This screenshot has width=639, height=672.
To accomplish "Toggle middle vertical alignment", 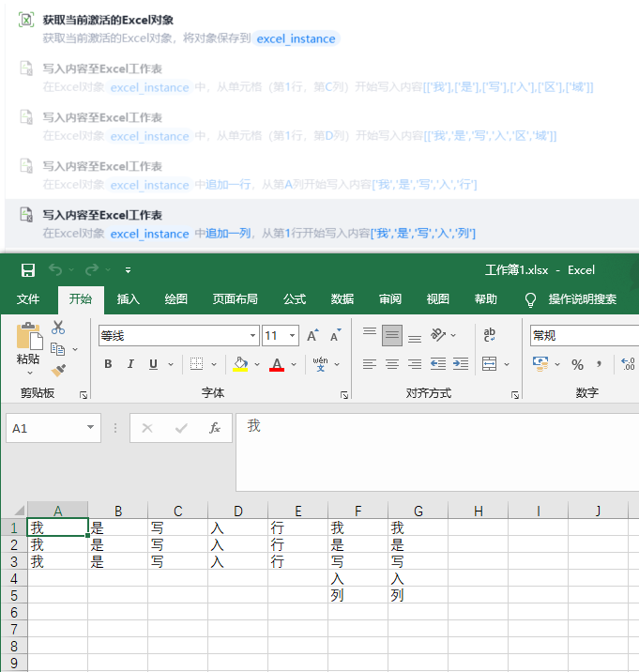I will point(392,335).
